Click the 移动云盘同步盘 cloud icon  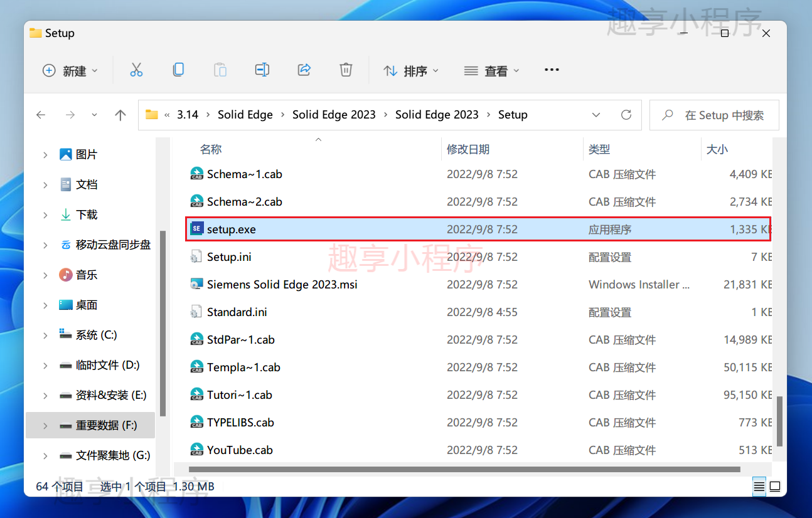pos(65,245)
